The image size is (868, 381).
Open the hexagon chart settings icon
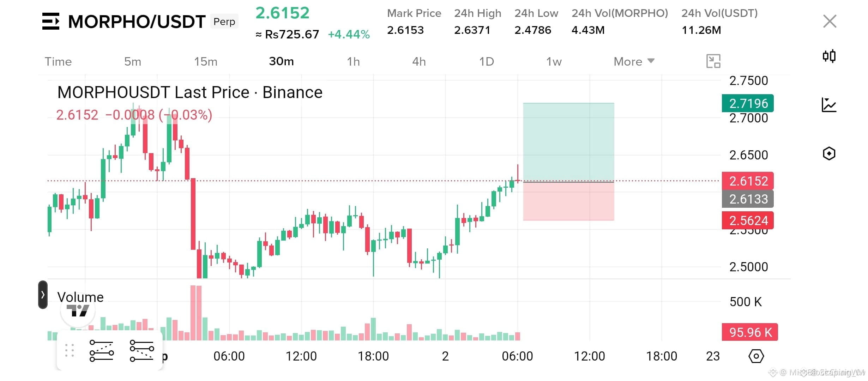click(829, 153)
